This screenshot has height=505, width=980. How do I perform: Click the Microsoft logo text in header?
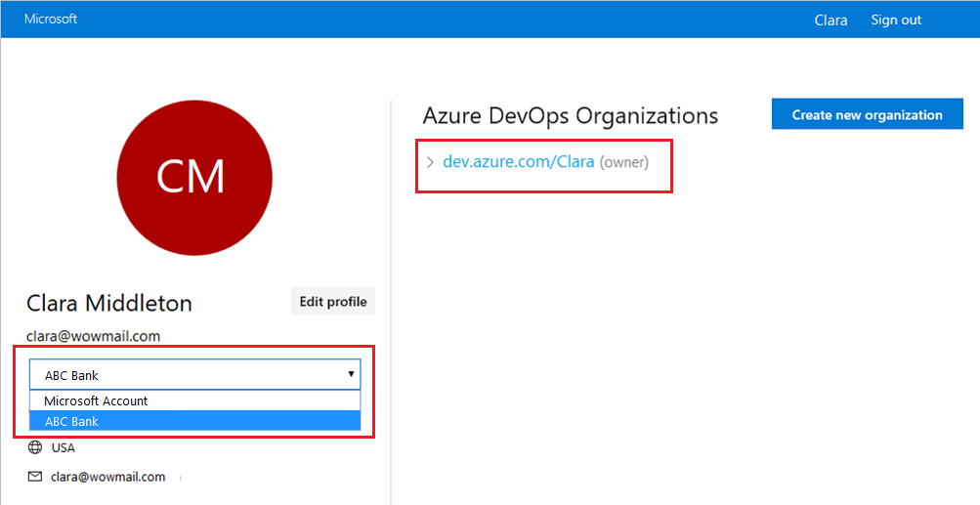pos(51,19)
